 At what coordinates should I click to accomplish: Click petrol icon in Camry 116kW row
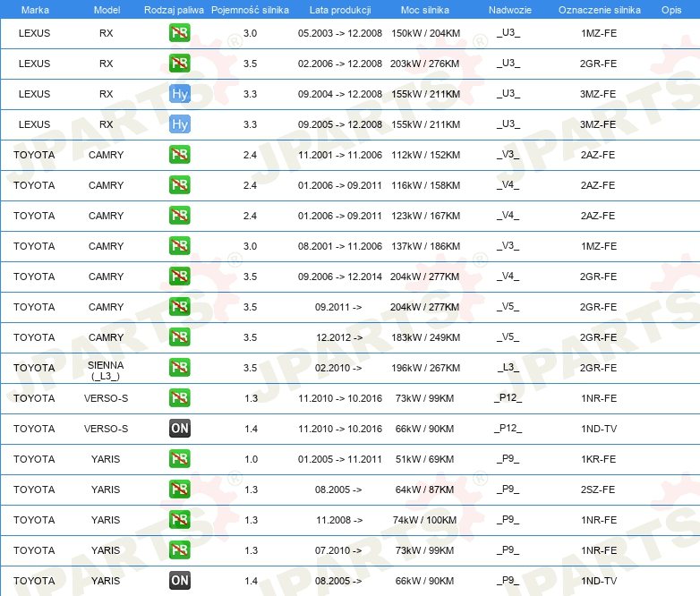179,185
